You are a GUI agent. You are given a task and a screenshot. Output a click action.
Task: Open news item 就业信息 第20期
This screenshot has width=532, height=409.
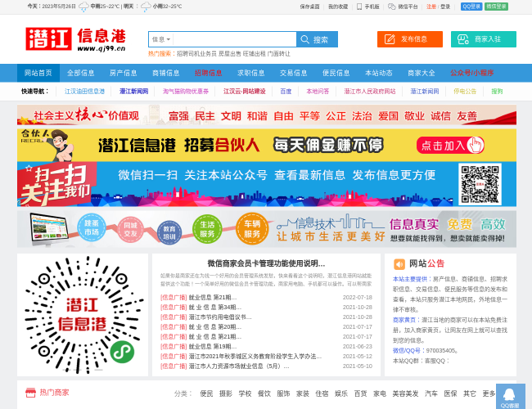click(214, 327)
